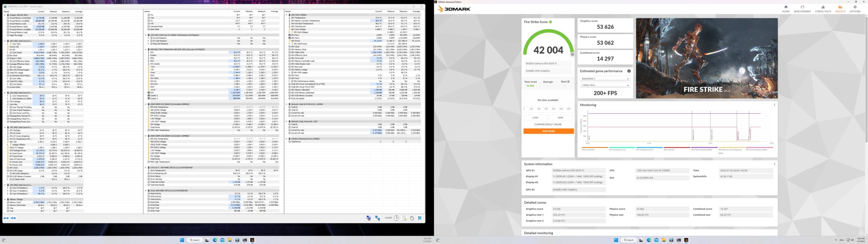Image resolution: width=868 pixels, height=244 pixels.
Task: Go to STRESS TESTS in 3DMark
Action: 823,9
